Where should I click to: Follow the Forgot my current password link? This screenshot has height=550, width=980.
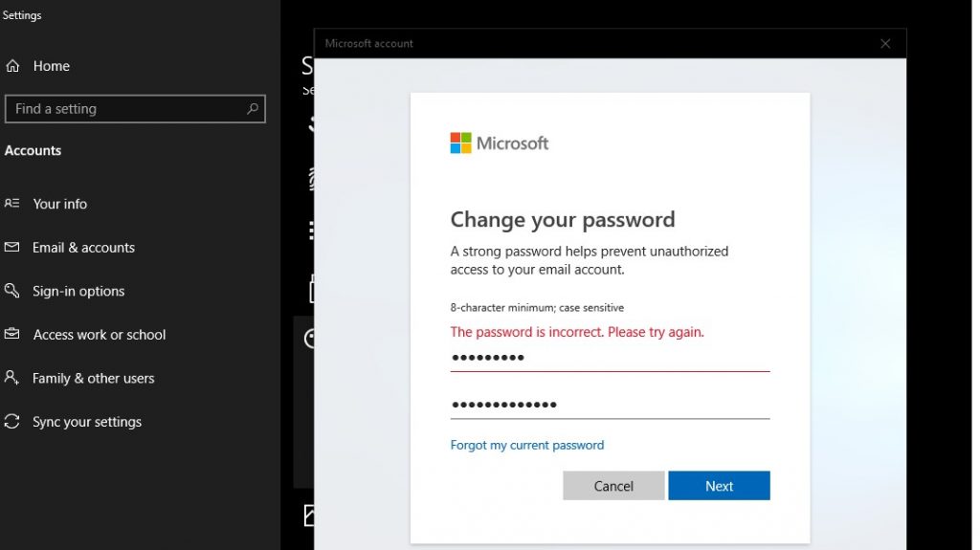[x=527, y=445]
